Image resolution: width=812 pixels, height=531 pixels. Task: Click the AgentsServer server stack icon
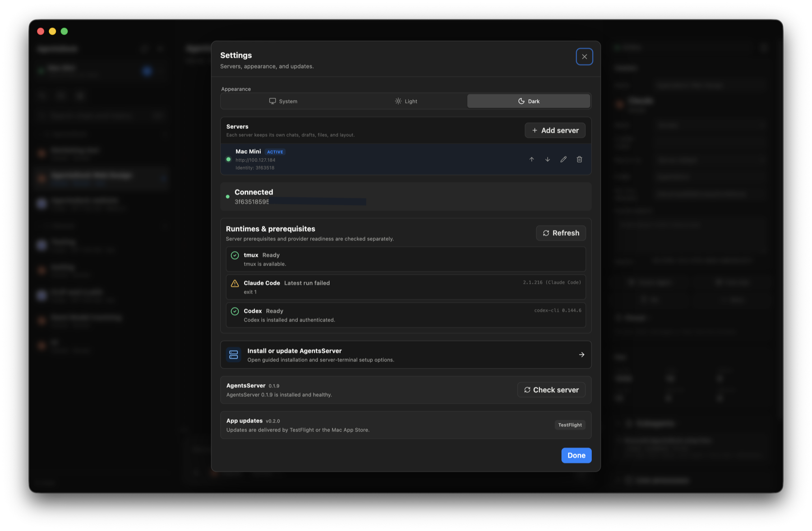pyautogui.click(x=234, y=355)
